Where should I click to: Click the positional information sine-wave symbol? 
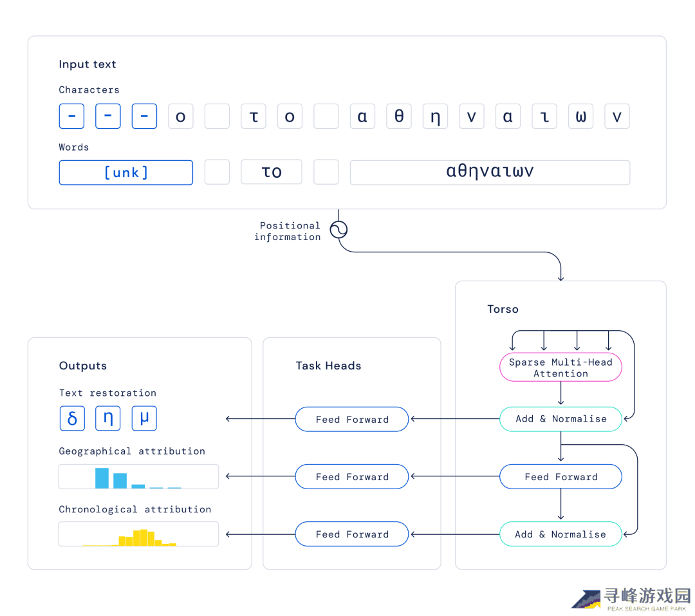pos(338,230)
